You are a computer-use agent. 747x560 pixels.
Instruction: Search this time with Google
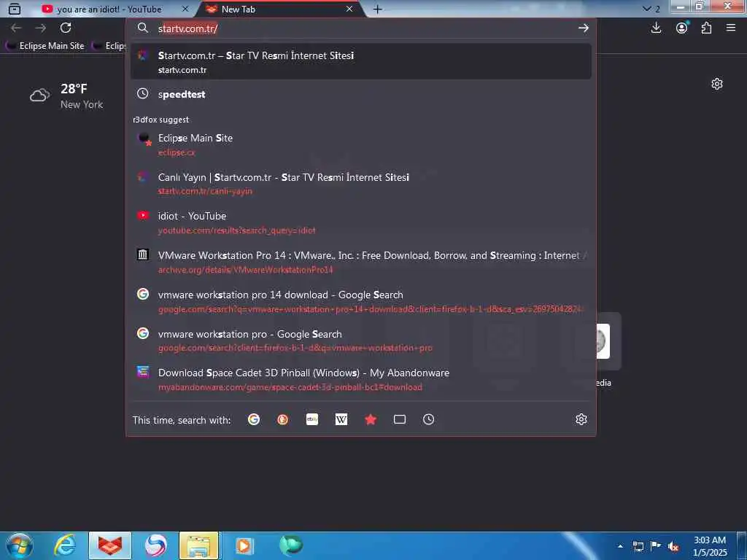pyautogui.click(x=254, y=419)
